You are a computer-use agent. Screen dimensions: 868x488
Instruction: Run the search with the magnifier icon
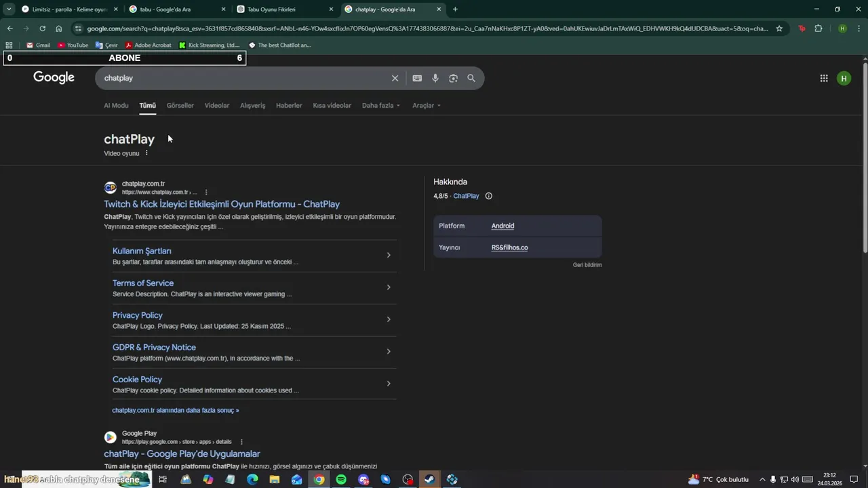(471, 78)
